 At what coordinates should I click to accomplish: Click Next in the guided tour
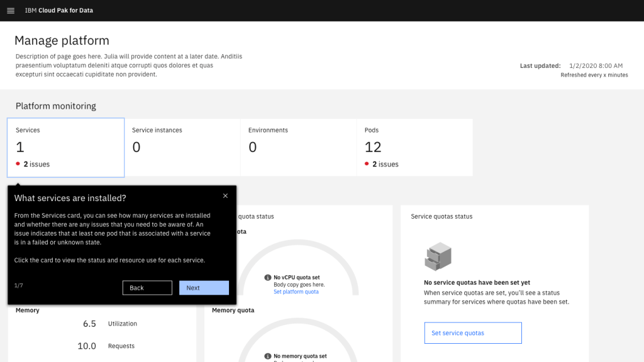[x=204, y=288]
